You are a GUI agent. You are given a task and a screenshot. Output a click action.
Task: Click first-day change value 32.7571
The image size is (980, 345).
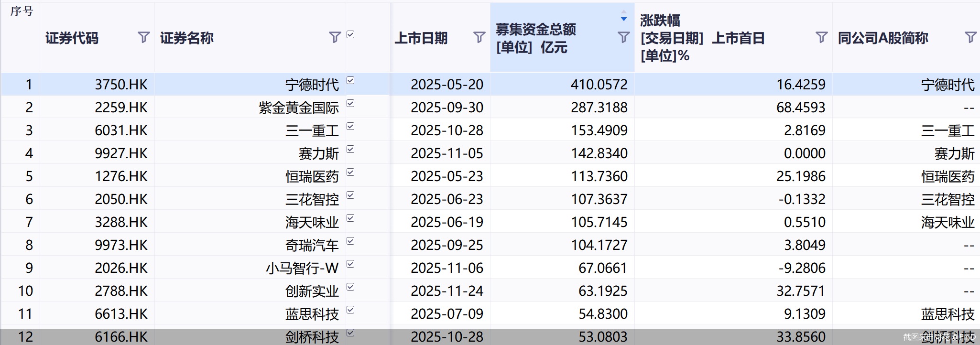(x=801, y=291)
